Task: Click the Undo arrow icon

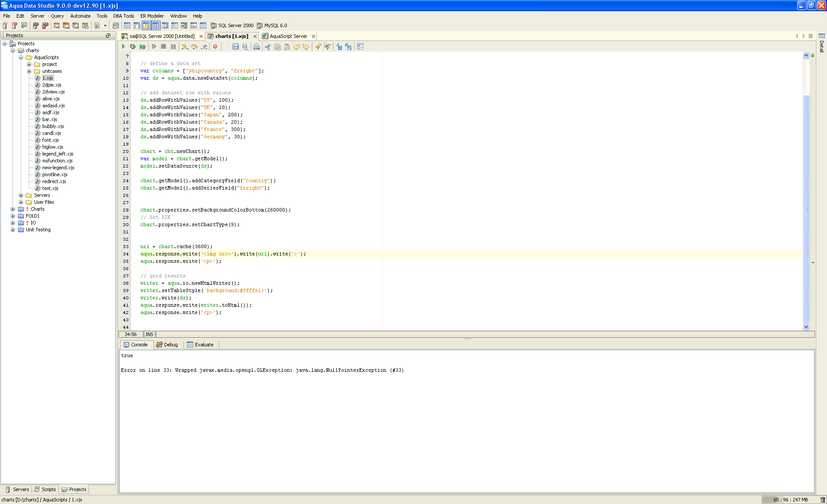Action: coord(297,47)
